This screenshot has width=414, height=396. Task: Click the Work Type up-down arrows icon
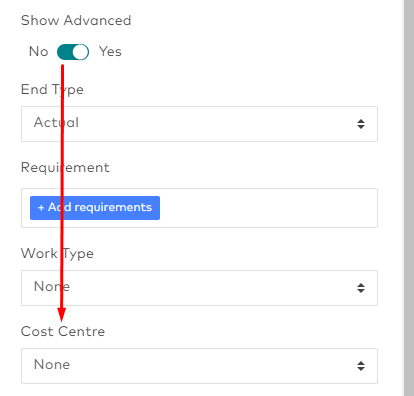(x=361, y=288)
